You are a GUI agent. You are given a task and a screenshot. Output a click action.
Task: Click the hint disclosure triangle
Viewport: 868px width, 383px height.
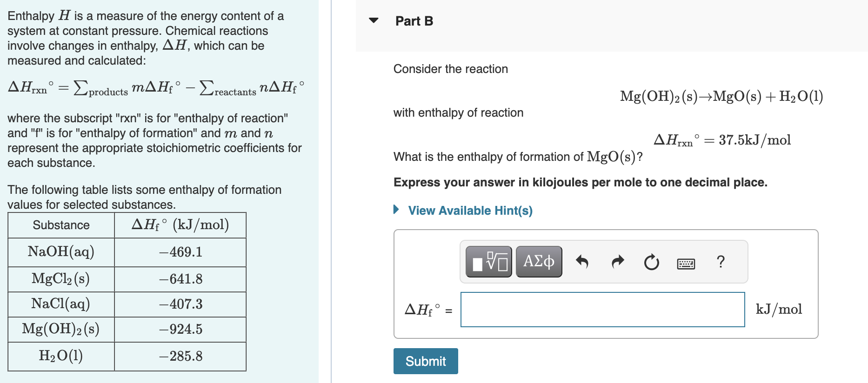click(396, 210)
